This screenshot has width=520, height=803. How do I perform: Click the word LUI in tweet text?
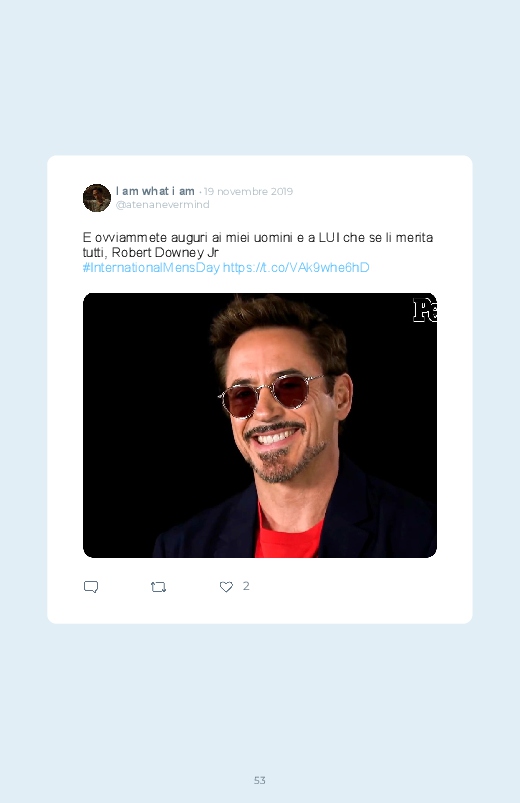coord(329,238)
